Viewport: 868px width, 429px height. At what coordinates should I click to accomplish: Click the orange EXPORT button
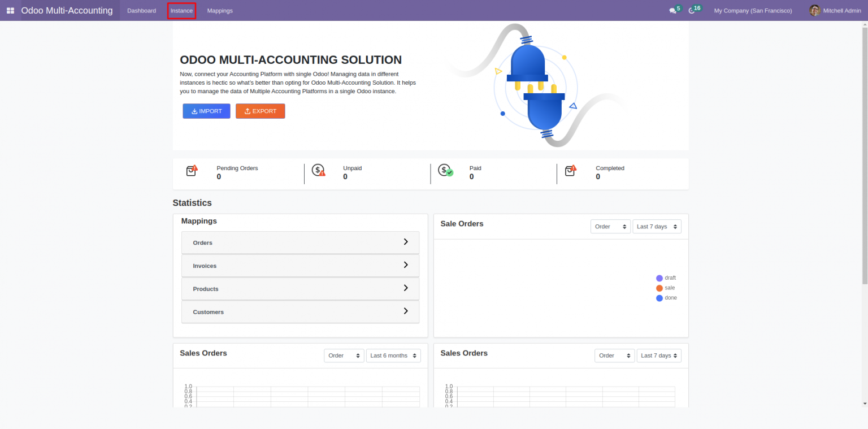pyautogui.click(x=260, y=111)
